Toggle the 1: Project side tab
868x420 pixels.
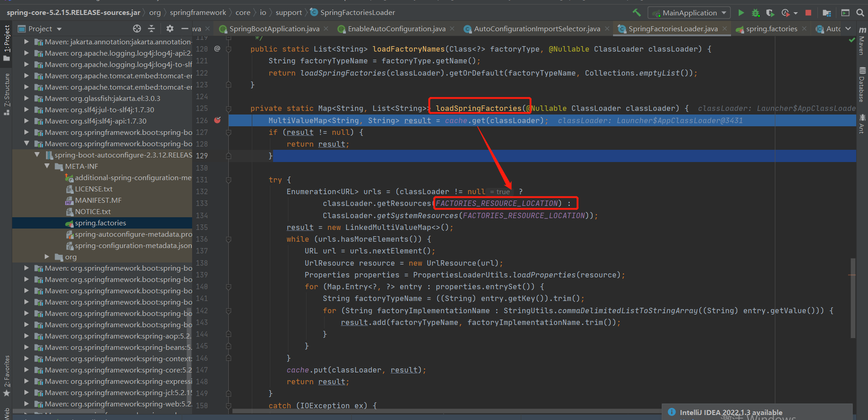coord(7,43)
